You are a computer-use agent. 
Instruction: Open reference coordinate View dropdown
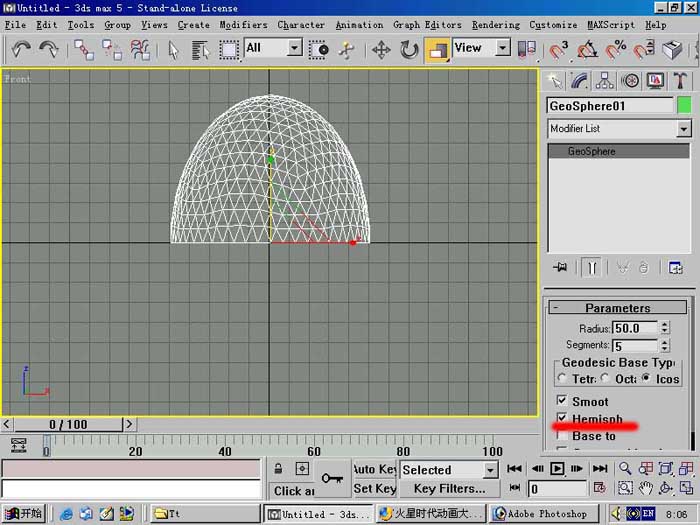pyautogui.click(x=503, y=47)
